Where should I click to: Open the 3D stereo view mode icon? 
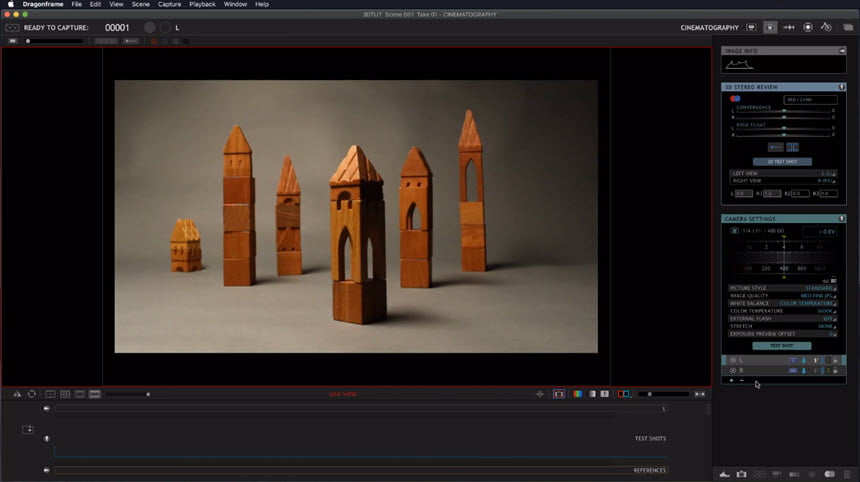point(624,394)
